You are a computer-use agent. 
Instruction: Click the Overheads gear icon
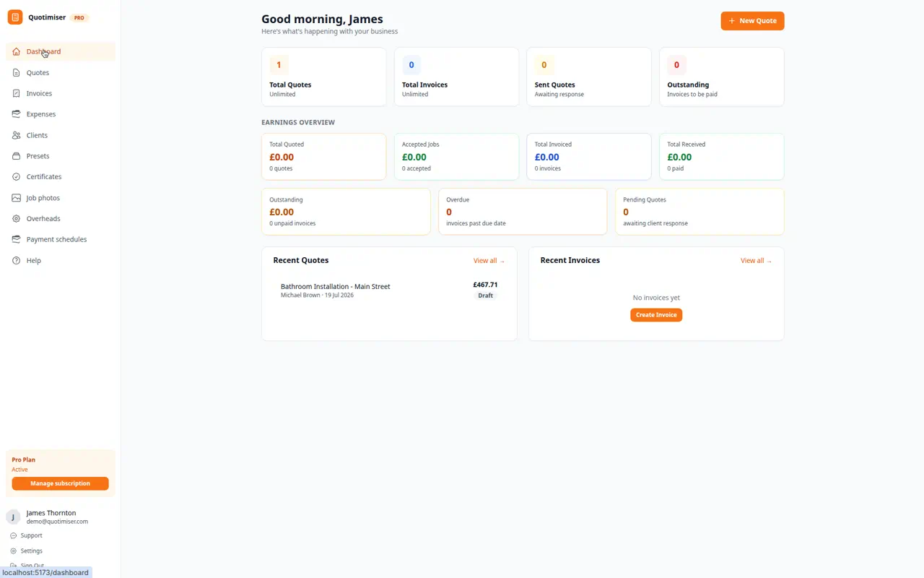click(16, 218)
